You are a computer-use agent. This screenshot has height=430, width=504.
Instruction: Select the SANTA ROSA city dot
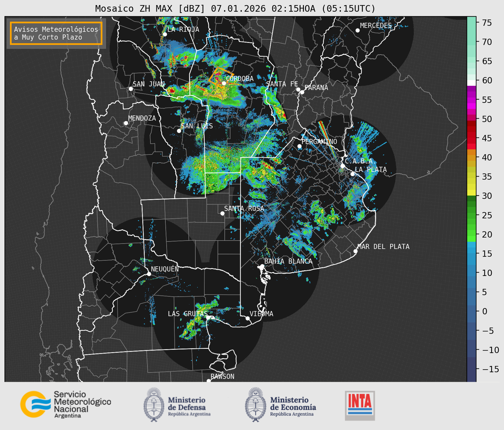222,213
